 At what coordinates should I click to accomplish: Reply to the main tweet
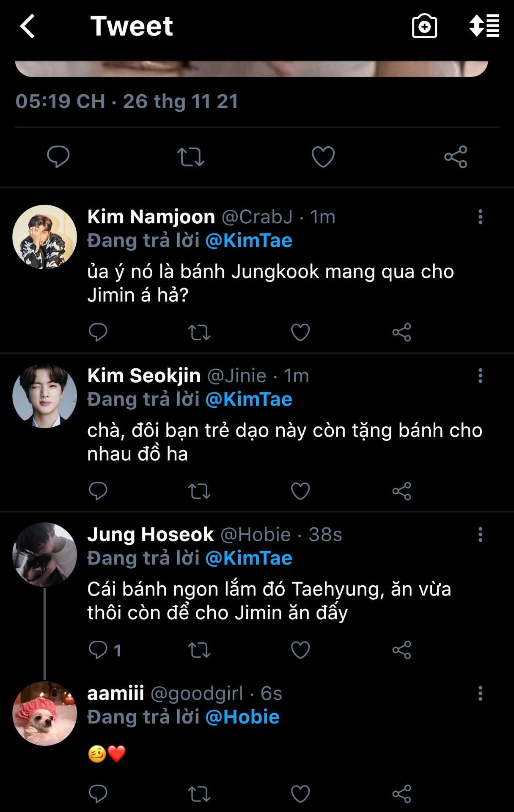pos(58,157)
